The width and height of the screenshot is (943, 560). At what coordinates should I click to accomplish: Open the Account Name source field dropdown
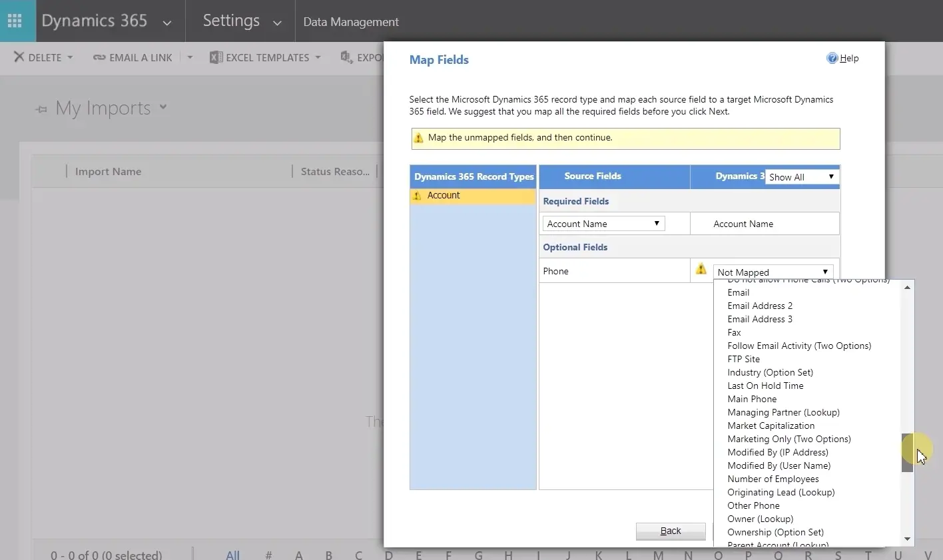[603, 224]
